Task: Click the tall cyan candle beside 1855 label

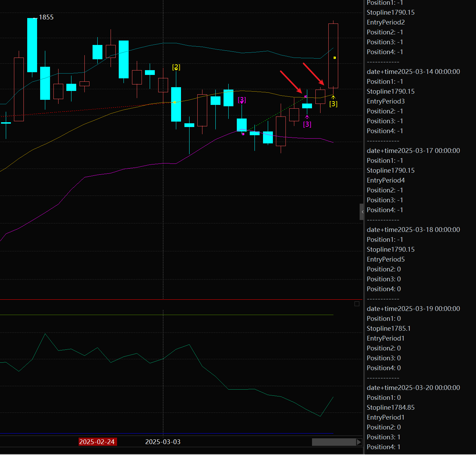Action: pos(32,45)
